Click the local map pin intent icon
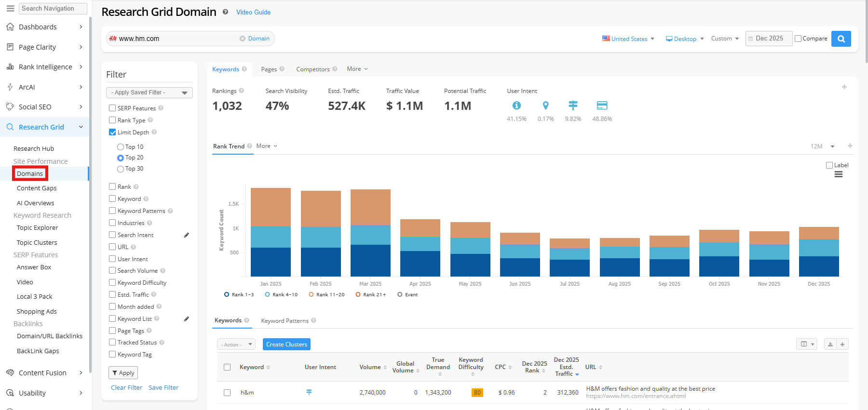Viewport: 868px width, 410px height. tap(545, 106)
